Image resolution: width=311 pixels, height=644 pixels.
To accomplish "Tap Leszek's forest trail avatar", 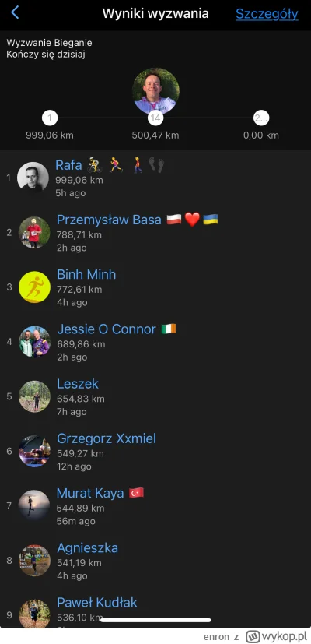I will coord(34,396).
